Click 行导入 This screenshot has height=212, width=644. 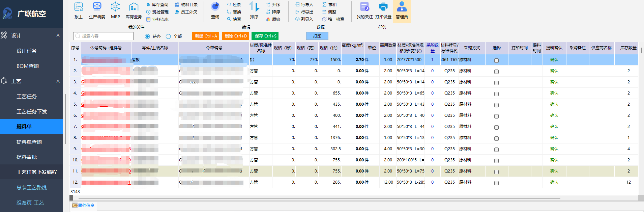[x=304, y=5]
